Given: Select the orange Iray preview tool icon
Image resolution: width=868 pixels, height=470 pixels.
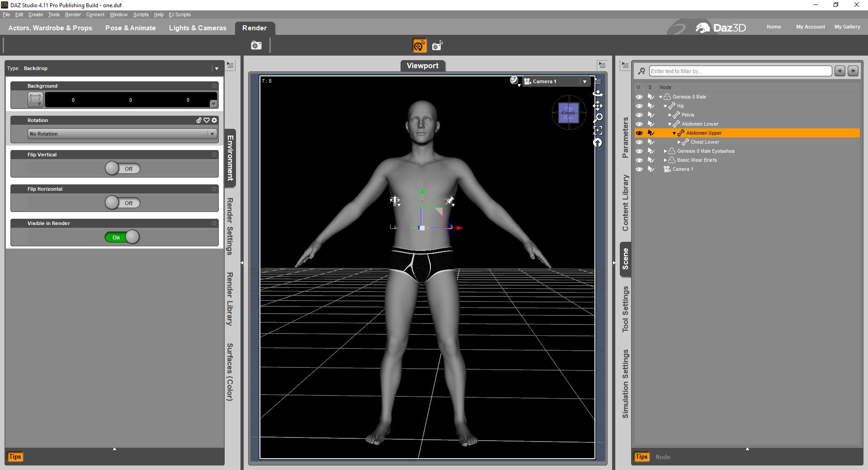Looking at the screenshot, I should tap(420, 46).
